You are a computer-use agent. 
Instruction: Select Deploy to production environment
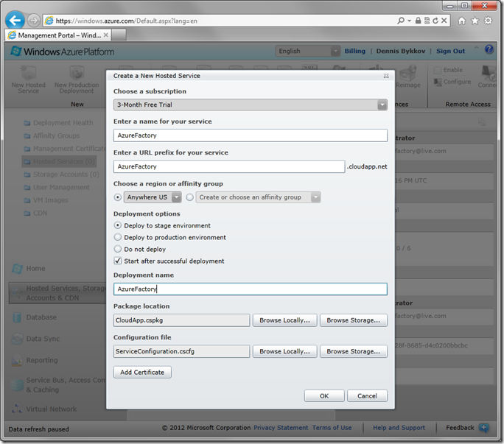click(x=118, y=237)
